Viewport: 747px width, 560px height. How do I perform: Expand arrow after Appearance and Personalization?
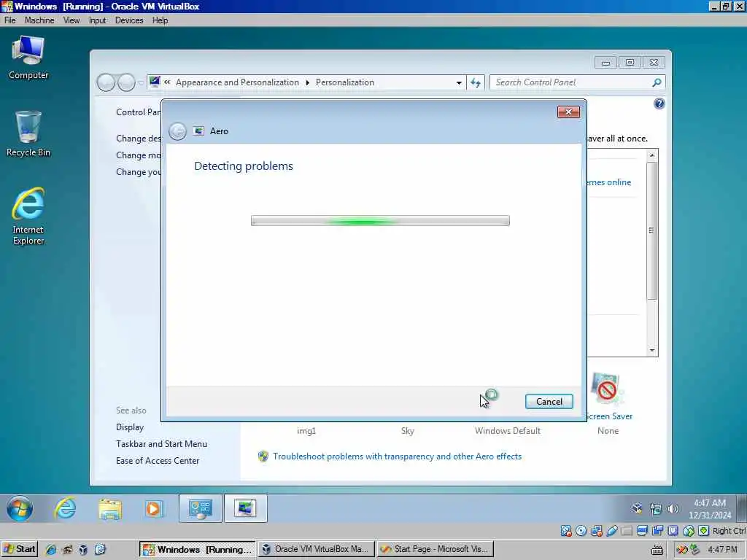tap(307, 82)
